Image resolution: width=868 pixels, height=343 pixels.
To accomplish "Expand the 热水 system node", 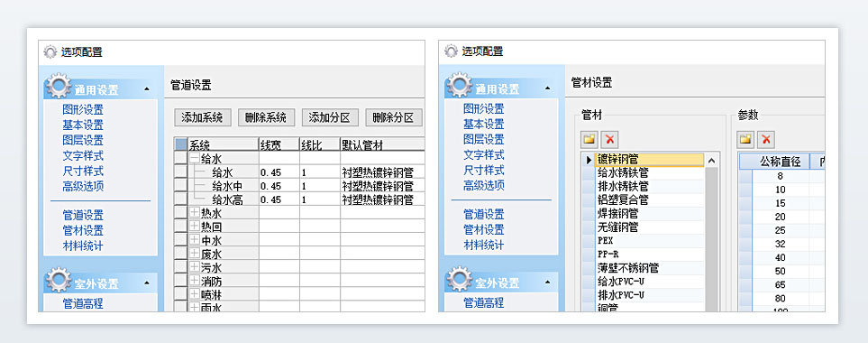I will tap(195, 212).
